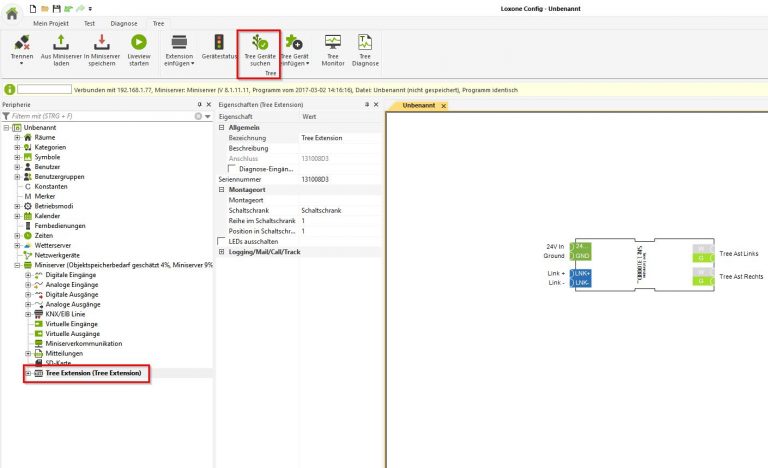Click In Miniserver speichern icon
Image resolution: width=768 pixels, height=468 pixels.
tap(100, 43)
